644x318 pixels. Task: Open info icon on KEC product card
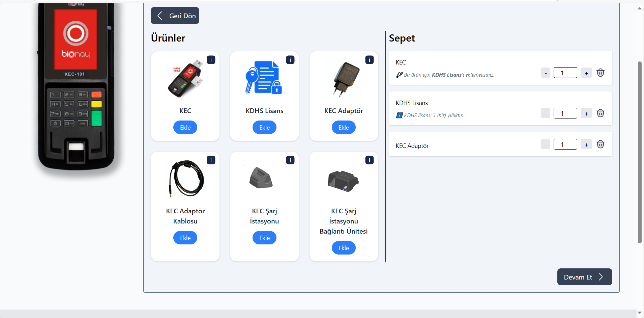(x=211, y=60)
